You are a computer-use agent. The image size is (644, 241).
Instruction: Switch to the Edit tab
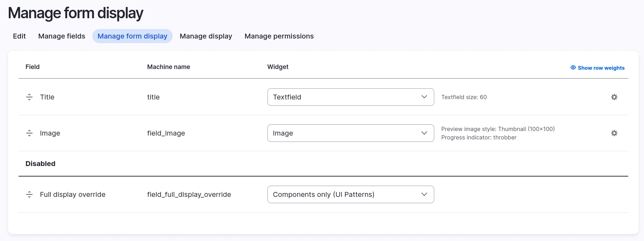19,36
